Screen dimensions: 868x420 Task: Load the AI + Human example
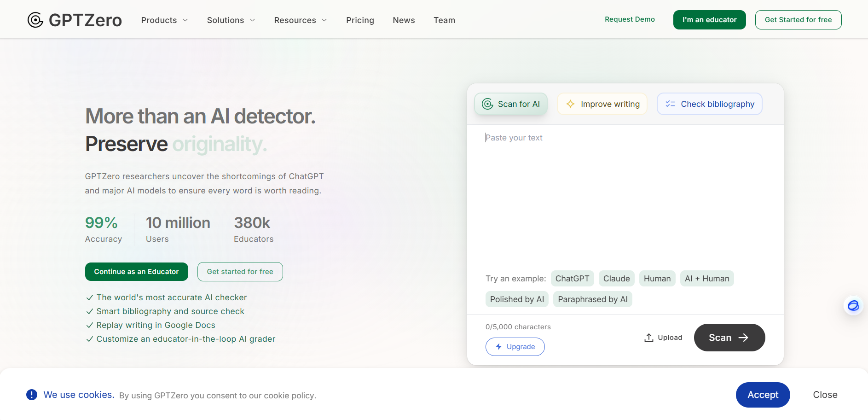click(707, 279)
